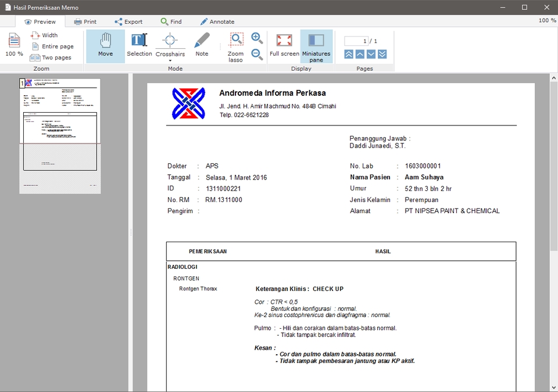Viewport: 558px width, 392px height.
Task: Open the Find tab
Action: point(171,21)
